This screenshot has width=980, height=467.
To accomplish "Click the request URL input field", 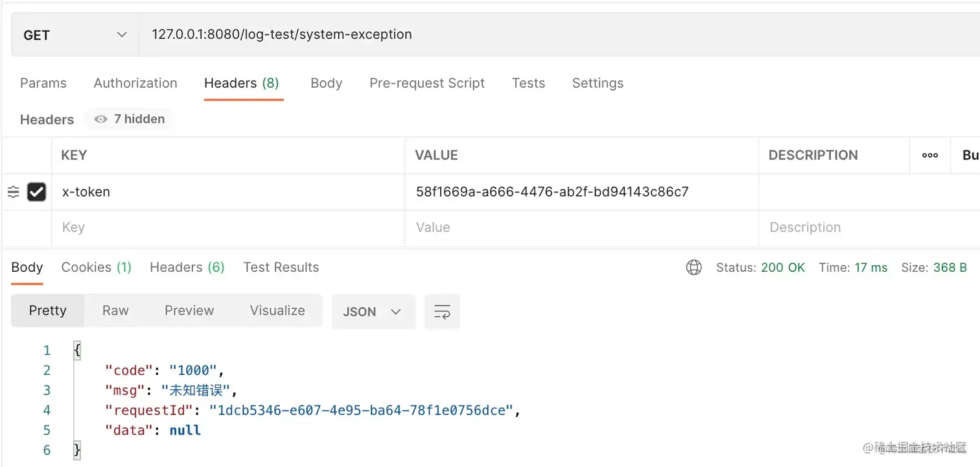I will 519,35.
